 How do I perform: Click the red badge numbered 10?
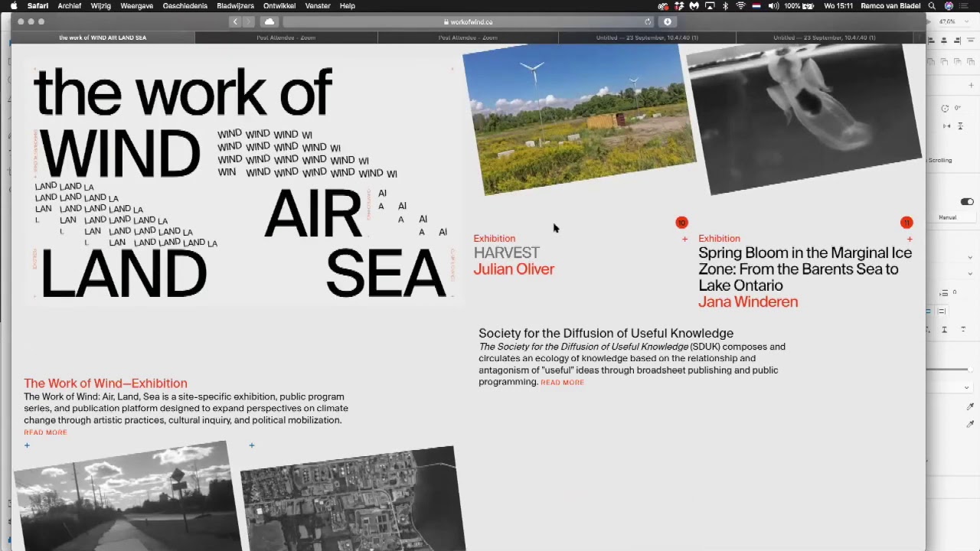tap(681, 223)
